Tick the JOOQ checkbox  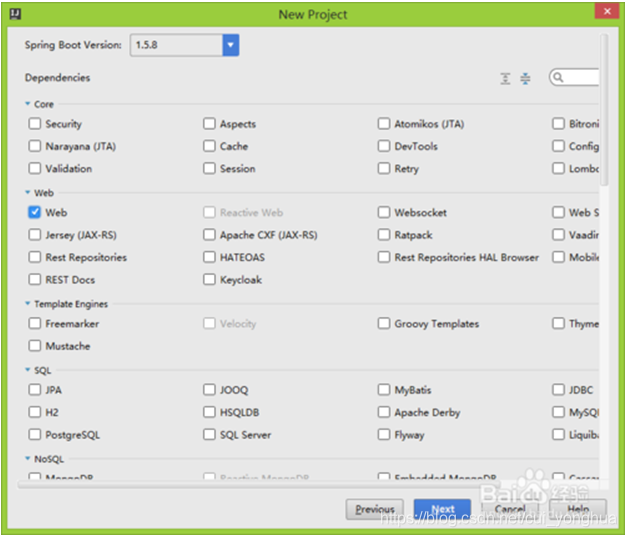(x=209, y=390)
